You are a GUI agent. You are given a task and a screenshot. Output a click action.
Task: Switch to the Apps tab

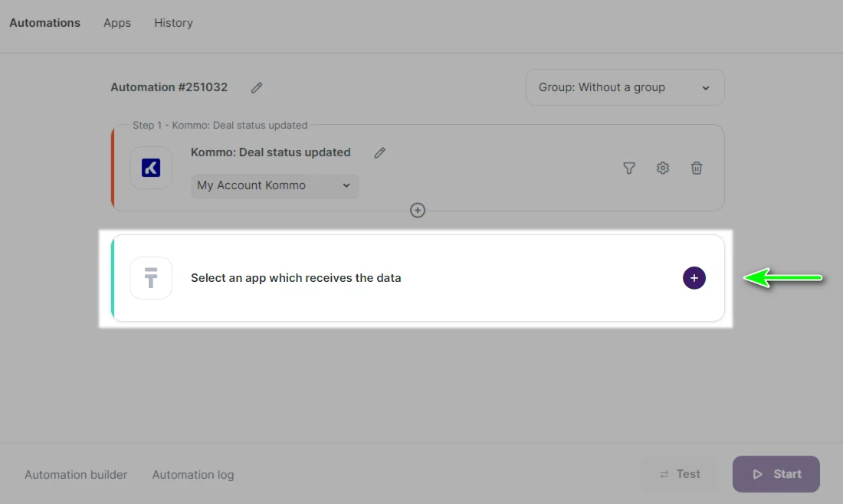click(116, 22)
